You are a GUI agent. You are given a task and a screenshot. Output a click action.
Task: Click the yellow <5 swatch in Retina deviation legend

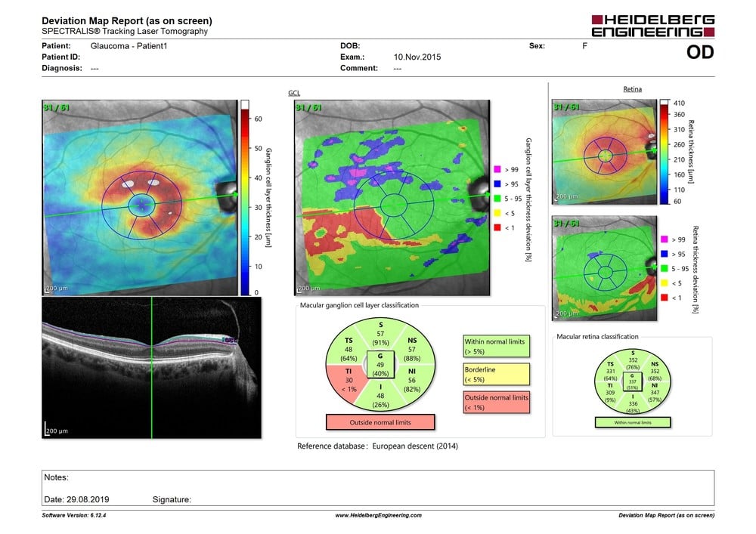click(x=664, y=283)
